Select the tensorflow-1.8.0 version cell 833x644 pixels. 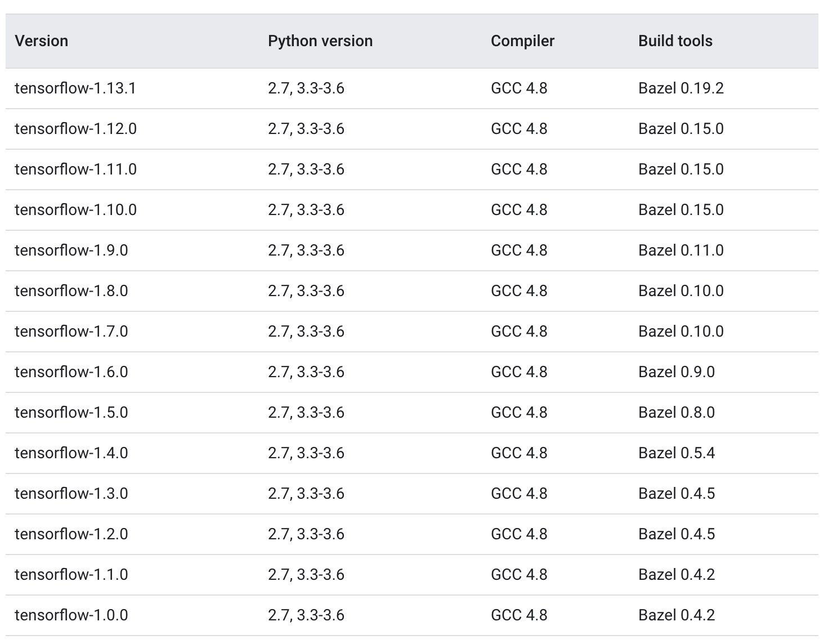(71, 291)
